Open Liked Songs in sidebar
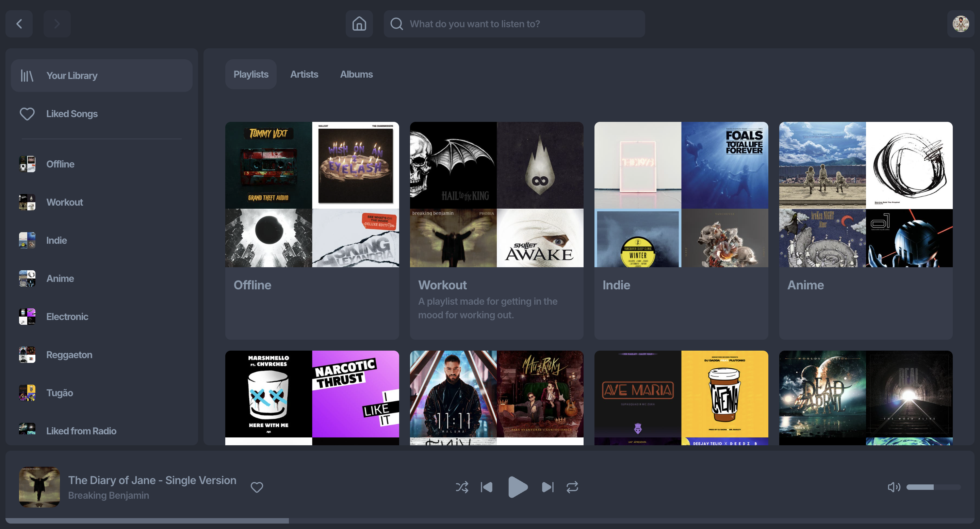 pyautogui.click(x=71, y=114)
